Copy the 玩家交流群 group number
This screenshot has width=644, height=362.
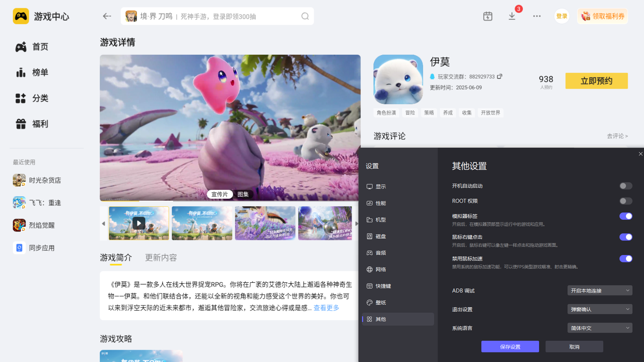tap(500, 76)
